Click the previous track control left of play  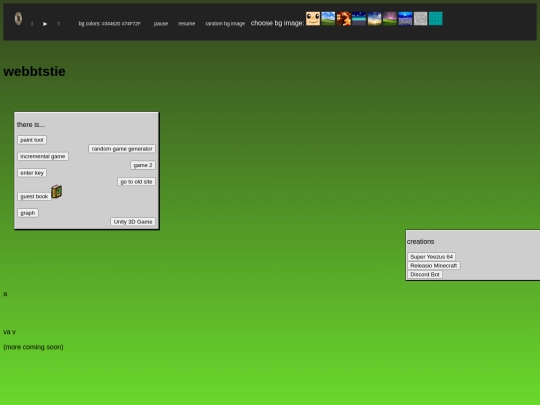pos(32,24)
